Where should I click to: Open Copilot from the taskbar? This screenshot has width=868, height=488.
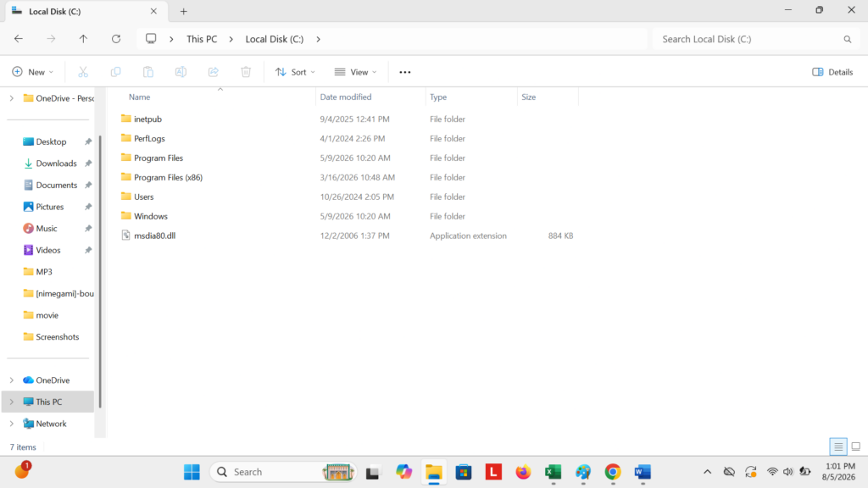tap(403, 472)
